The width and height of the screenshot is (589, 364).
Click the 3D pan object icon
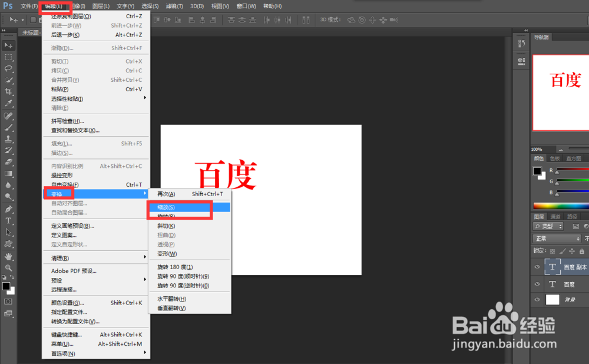pyautogui.click(x=372, y=20)
